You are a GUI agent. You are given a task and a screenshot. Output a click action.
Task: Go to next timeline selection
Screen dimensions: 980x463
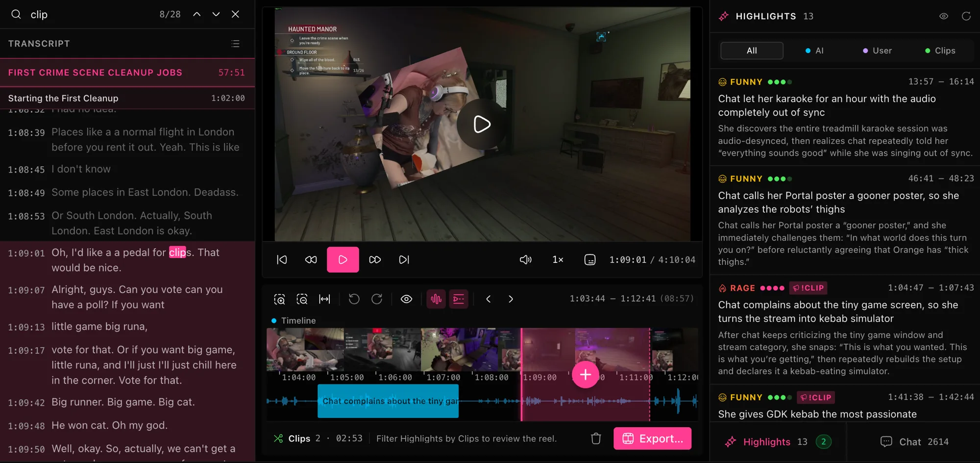pyautogui.click(x=511, y=299)
